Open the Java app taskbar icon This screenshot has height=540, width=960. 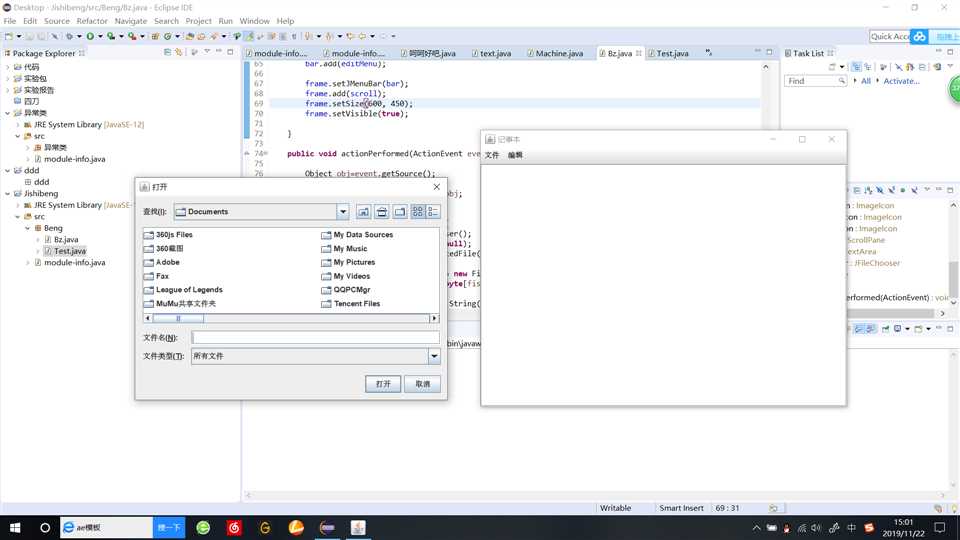coord(358,527)
